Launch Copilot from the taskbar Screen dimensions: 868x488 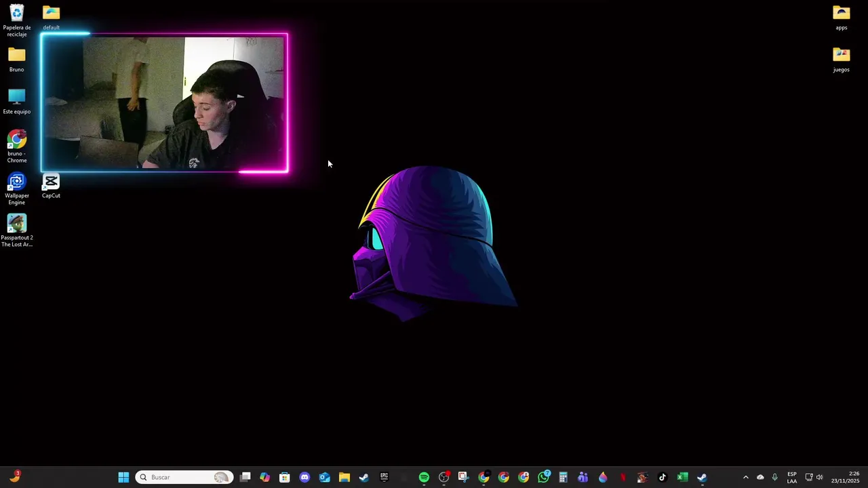(x=265, y=477)
